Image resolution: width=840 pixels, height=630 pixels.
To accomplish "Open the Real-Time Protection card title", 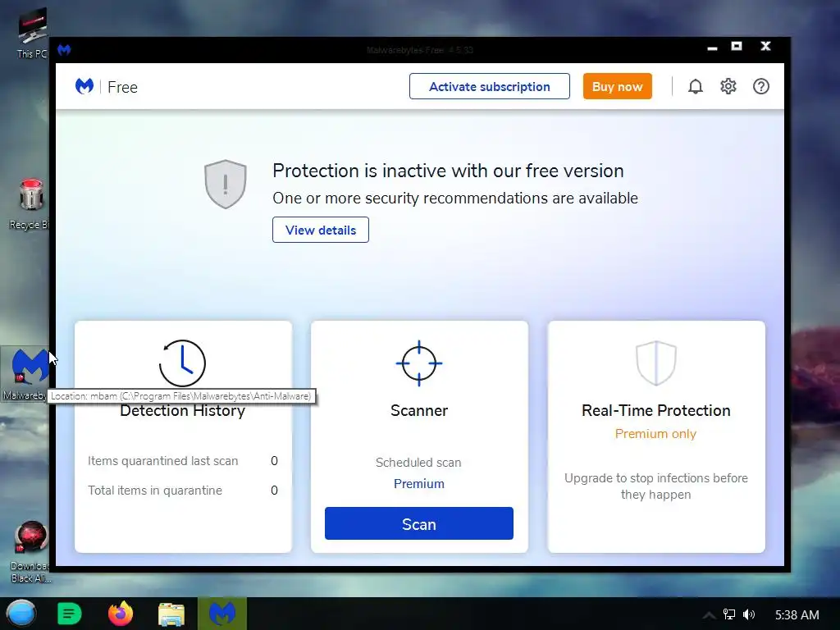I will click(655, 410).
